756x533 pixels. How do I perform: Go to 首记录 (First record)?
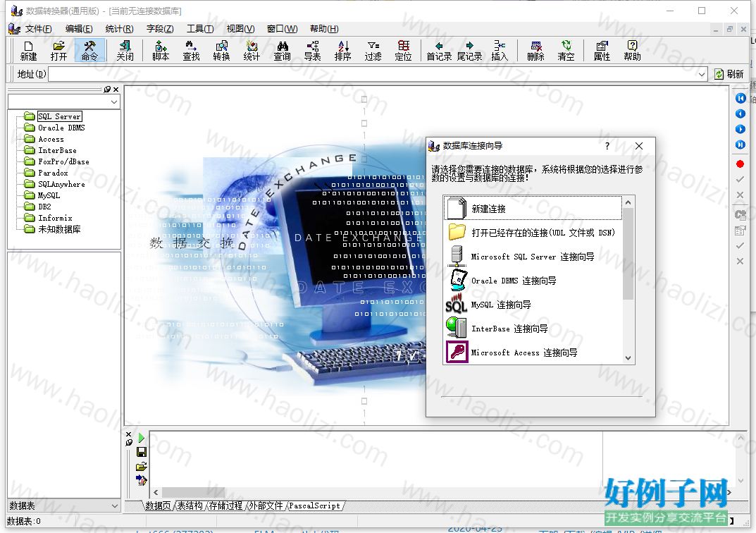click(x=439, y=51)
